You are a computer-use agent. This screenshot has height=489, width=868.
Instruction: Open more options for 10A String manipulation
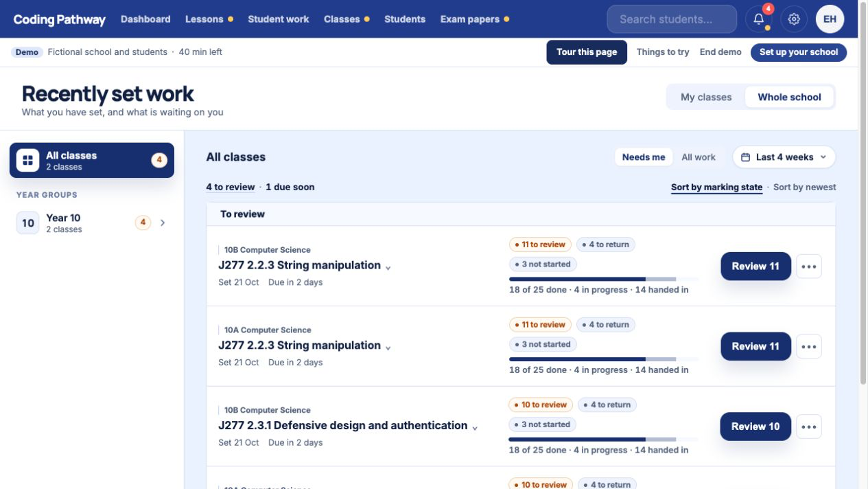[x=809, y=347]
